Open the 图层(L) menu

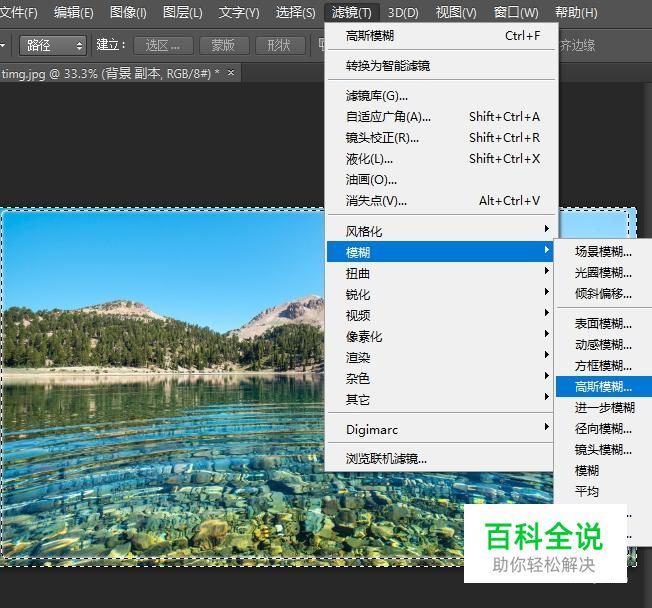(183, 12)
